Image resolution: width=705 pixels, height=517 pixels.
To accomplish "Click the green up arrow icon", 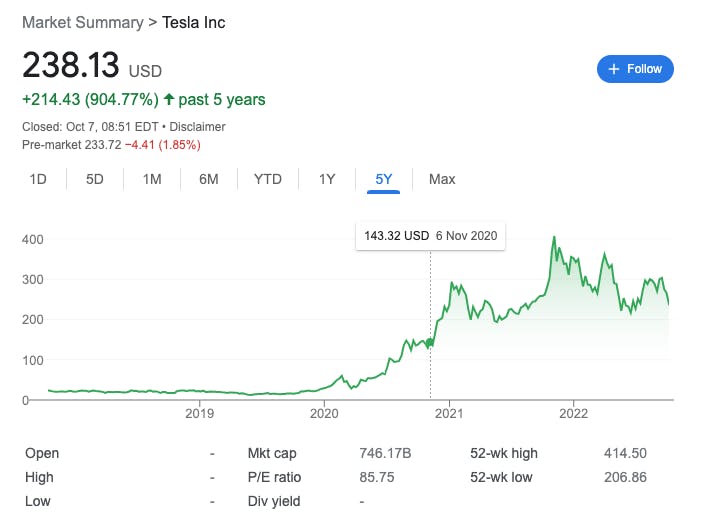I will click(x=169, y=100).
